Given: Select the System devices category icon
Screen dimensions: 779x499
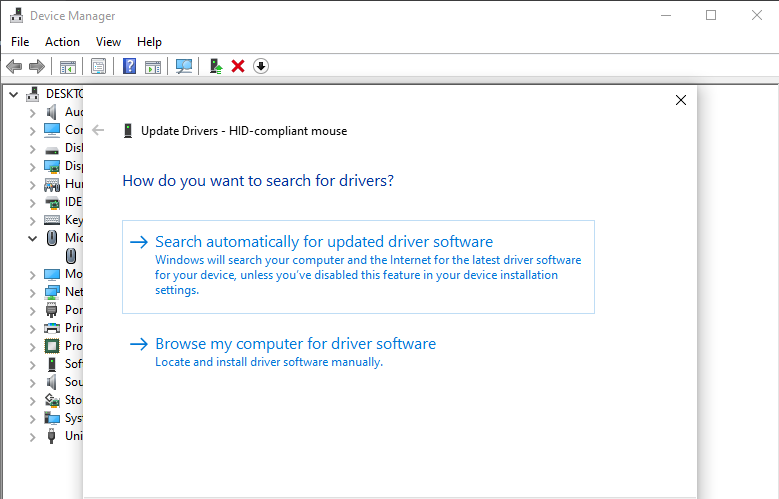Looking at the screenshot, I should click(52, 418).
